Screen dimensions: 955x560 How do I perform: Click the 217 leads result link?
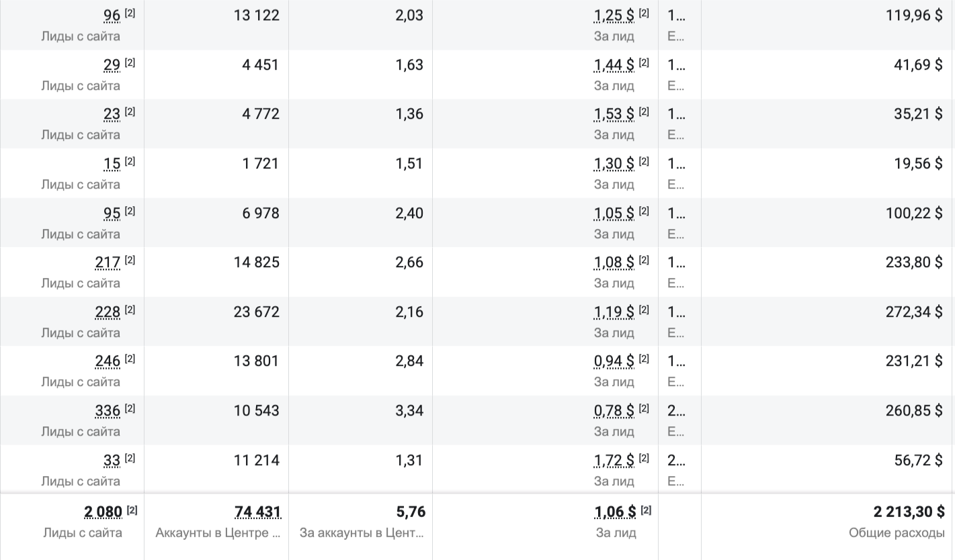[x=108, y=263]
